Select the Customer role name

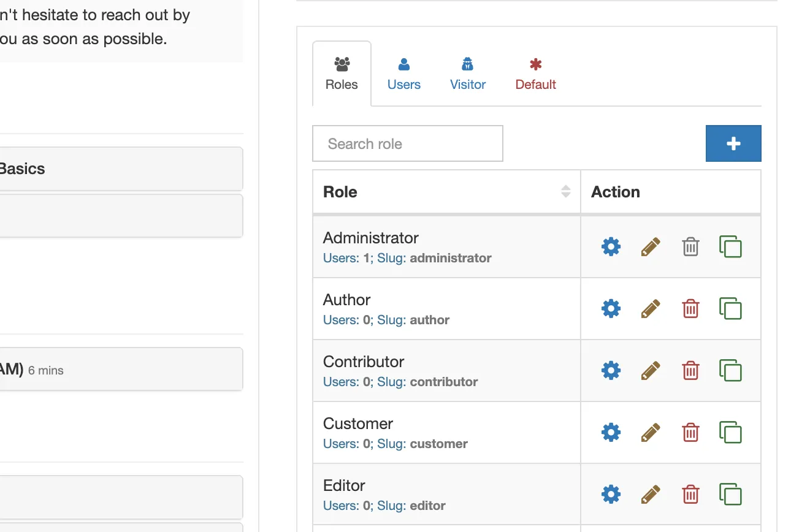point(358,424)
